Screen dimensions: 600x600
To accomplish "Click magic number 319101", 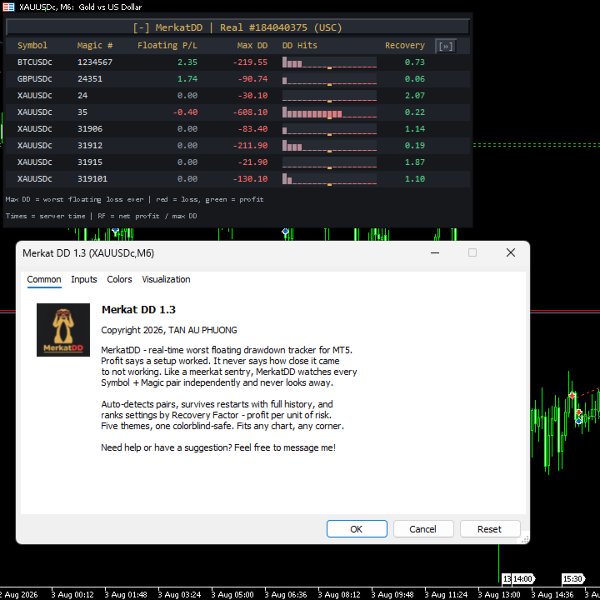I will 92,179.
